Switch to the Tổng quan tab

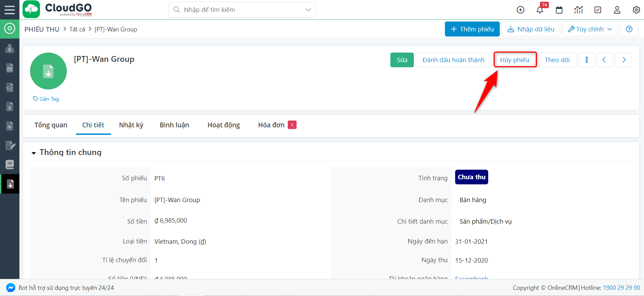(x=51, y=125)
